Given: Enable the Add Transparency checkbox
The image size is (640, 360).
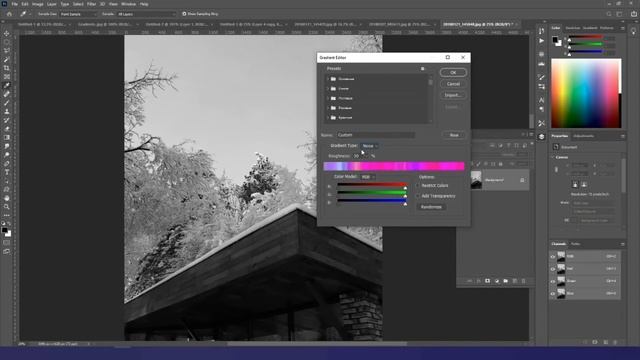Looking at the screenshot, I should pyautogui.click(x=418, y=196).
